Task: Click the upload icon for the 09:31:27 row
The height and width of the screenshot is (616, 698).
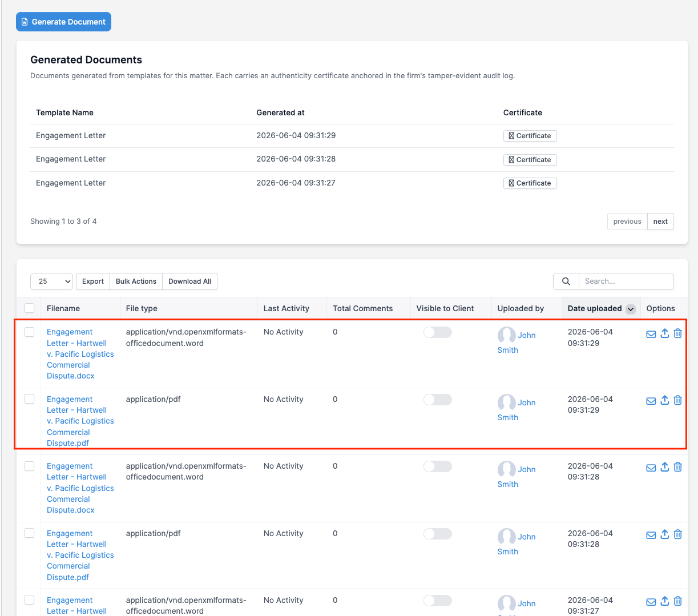Action: click(x=665, y=601)
